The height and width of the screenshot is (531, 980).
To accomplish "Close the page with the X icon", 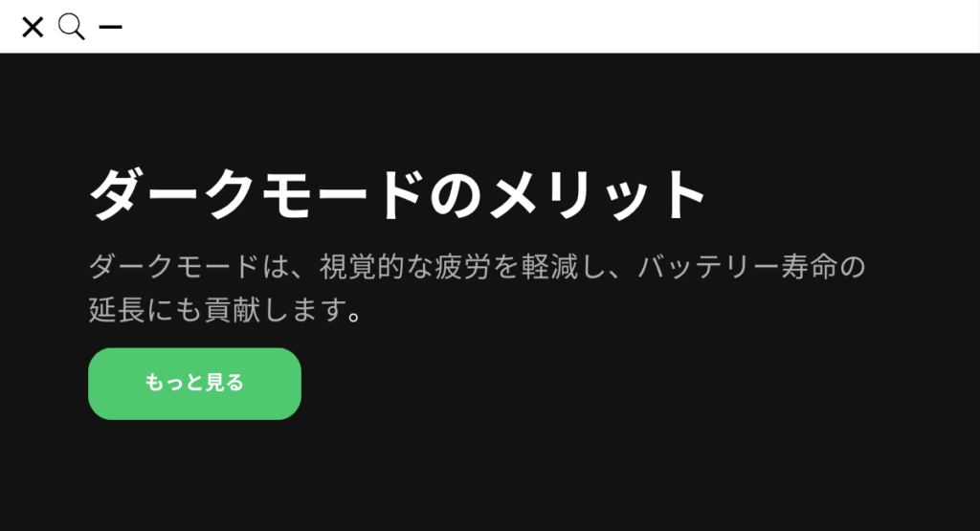I will click(x=33, y=27).
